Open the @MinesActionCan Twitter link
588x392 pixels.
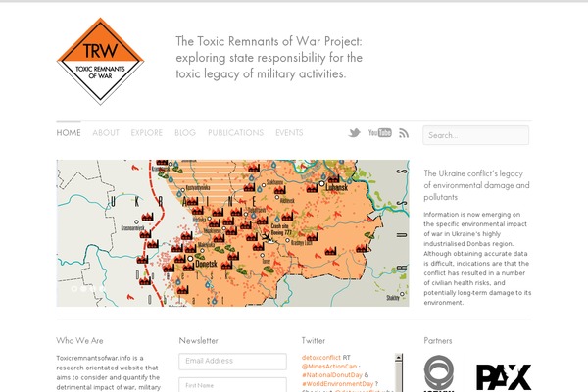329,367
